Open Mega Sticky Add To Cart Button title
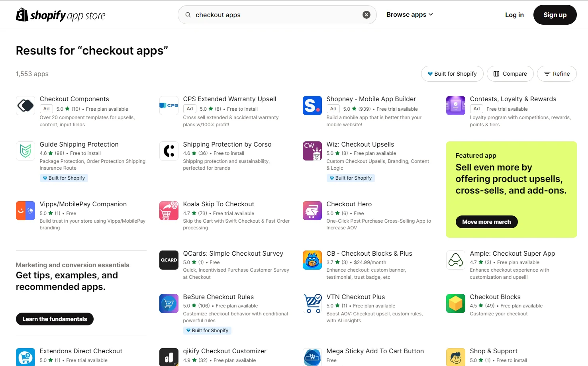This screenshot has width=588, height=366. (375, 351)
